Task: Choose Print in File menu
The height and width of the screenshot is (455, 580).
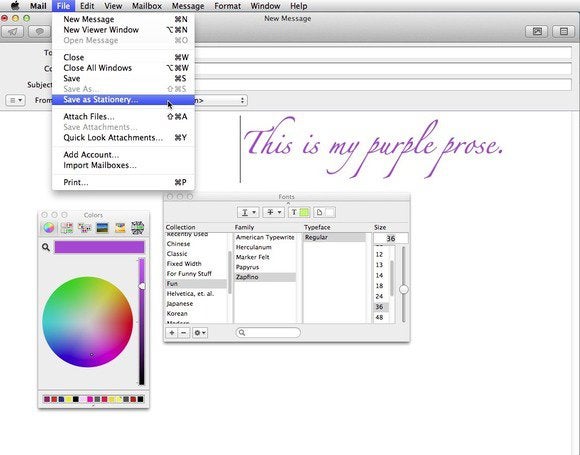Action: 123,182
